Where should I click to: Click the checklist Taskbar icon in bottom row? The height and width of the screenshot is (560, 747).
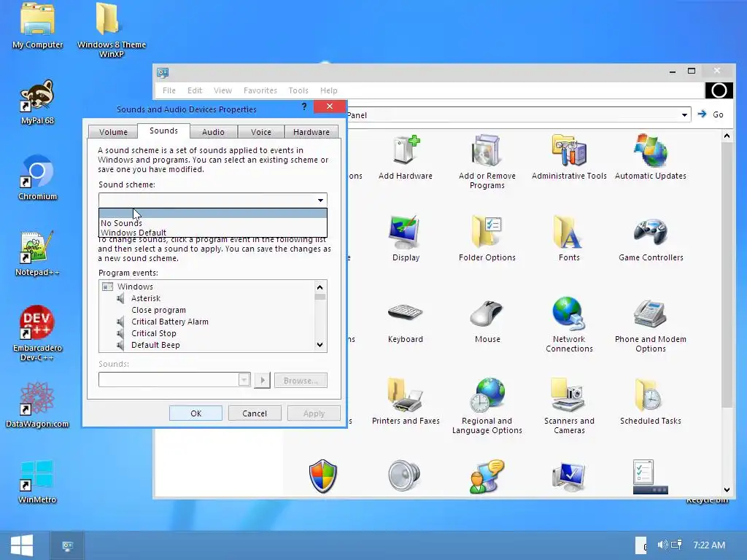tap(650, 476)
